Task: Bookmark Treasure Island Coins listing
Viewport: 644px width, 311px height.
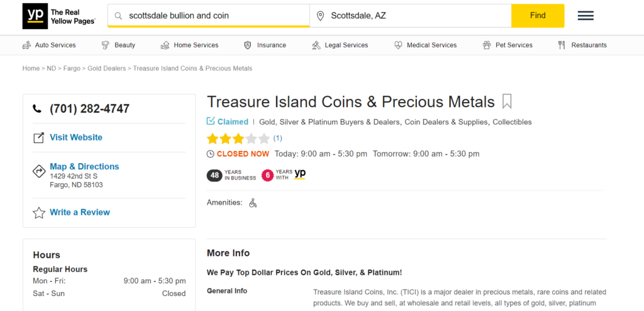Action: click(x=507, y=101)
